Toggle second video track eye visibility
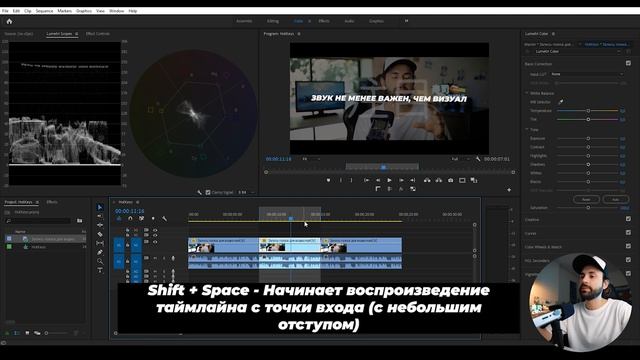Screen dimensions: 640x360 [155, 236]
